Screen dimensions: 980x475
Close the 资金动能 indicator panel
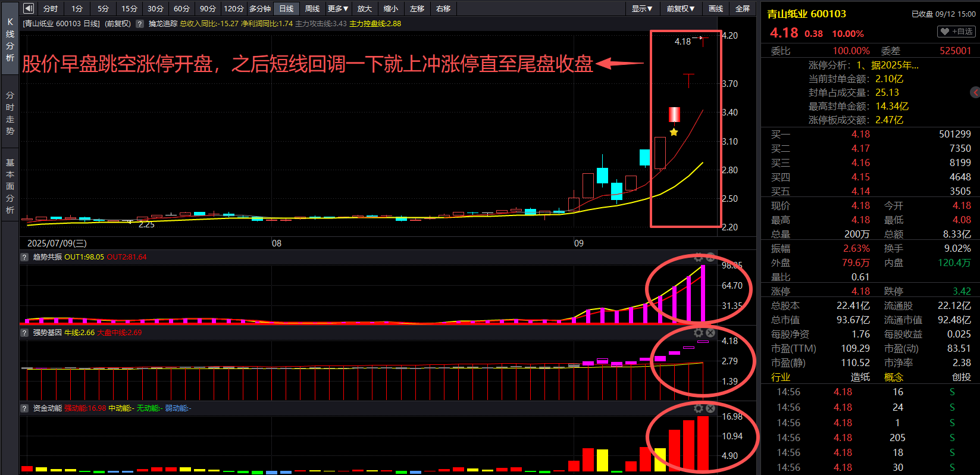pos(710,408)
